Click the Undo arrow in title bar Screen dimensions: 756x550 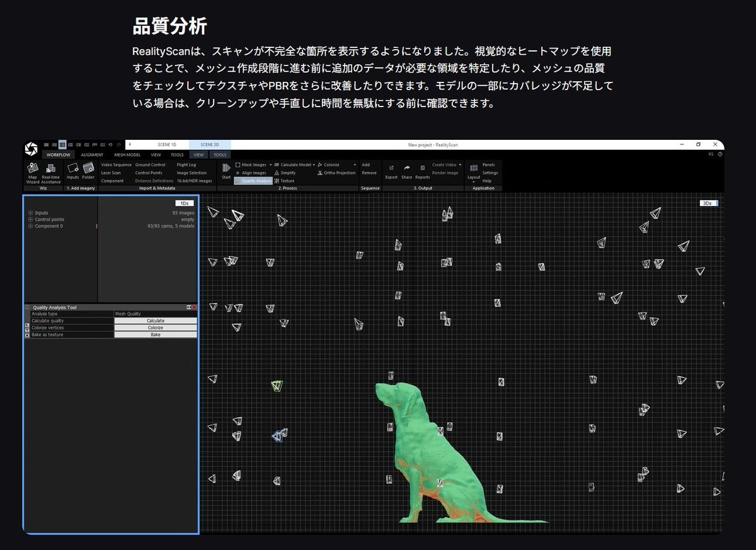click(x=110, y=144)
